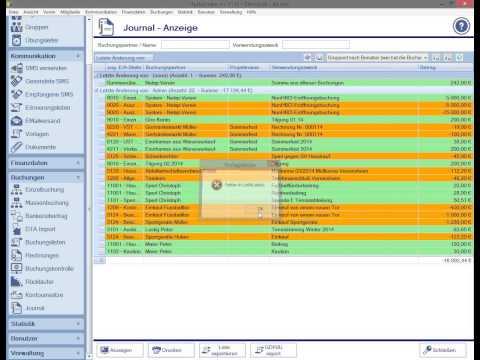
Task: Click the Drucken button
Action: click(171, 350)
